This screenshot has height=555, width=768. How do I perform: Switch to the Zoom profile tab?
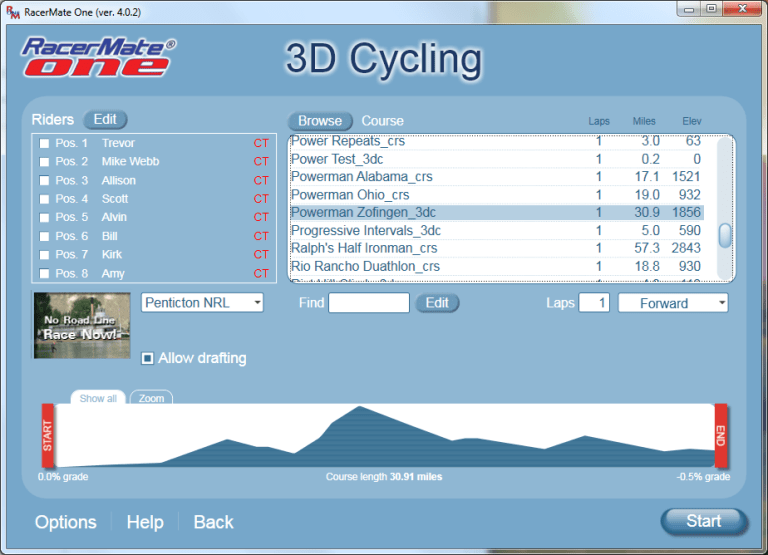point(151,398)
